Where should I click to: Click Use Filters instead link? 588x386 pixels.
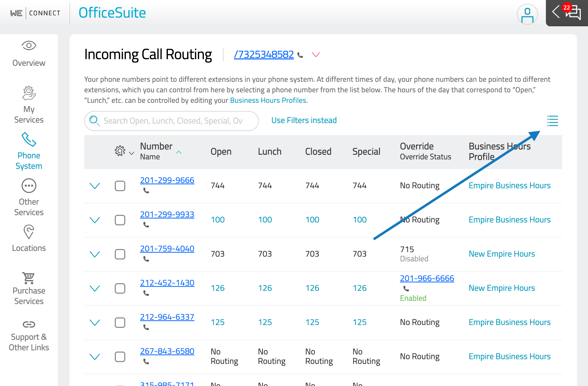[304, 120]
